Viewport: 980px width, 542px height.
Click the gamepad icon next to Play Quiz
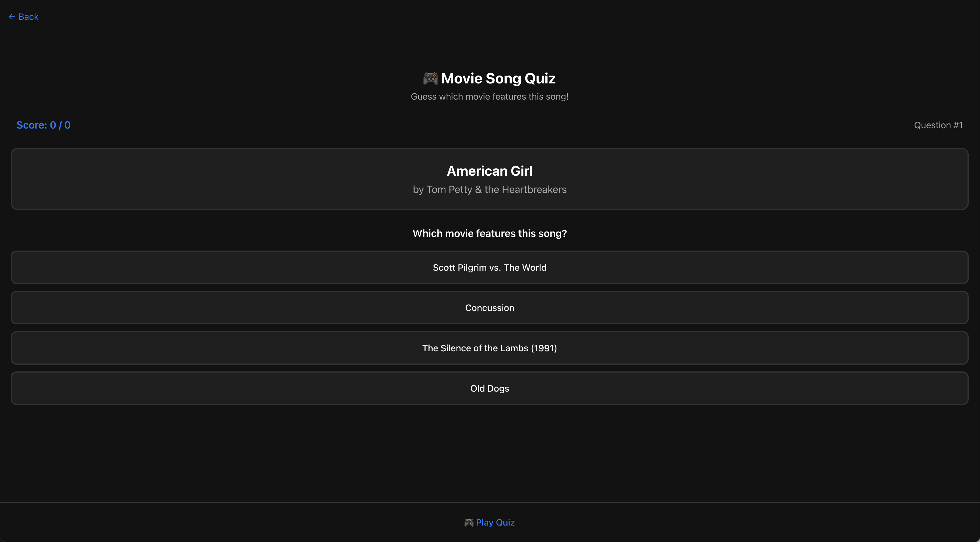click(x=469, y=522)
